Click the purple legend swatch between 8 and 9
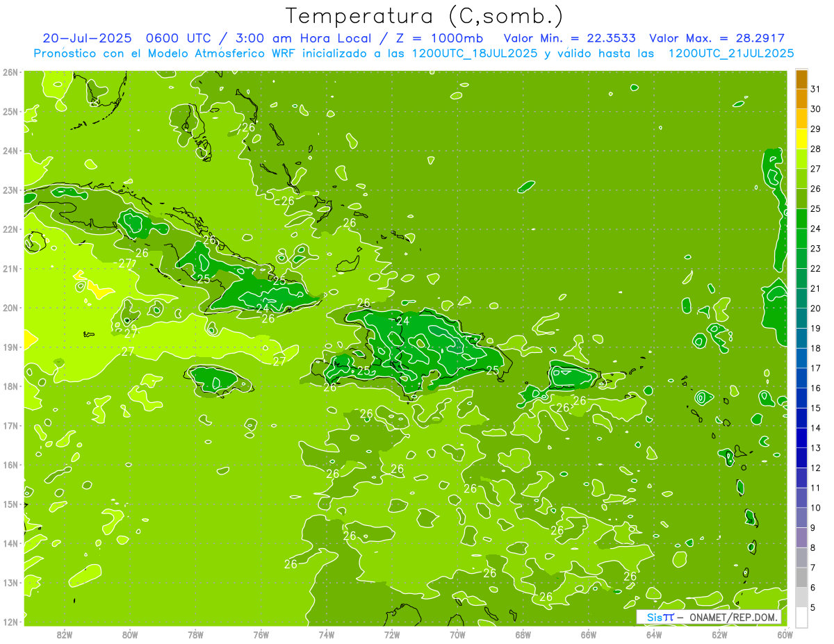 point(801,538)
